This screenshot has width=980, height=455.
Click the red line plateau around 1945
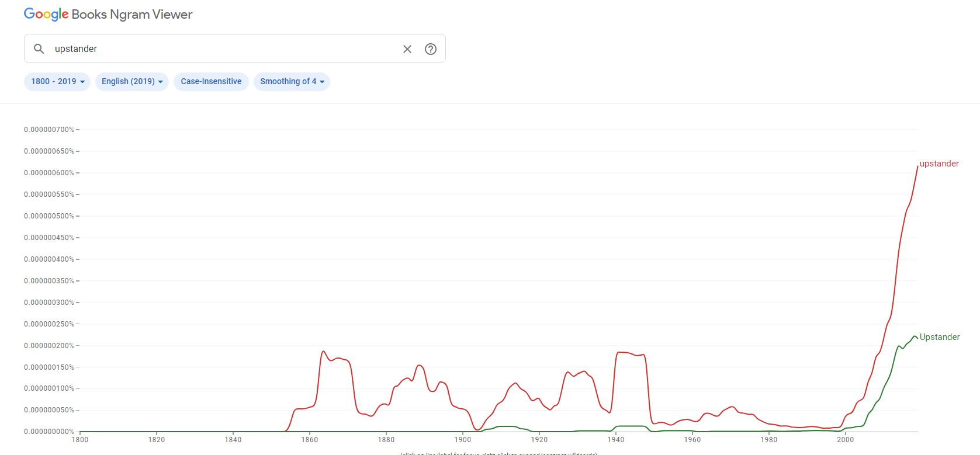coord(631,353)
